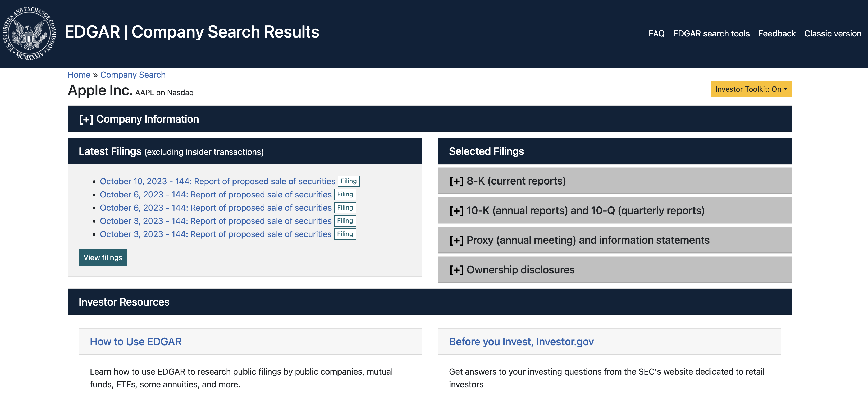Click the Feedback link in header
Viewport: 868px width, 414px height.
pos(777,34)
